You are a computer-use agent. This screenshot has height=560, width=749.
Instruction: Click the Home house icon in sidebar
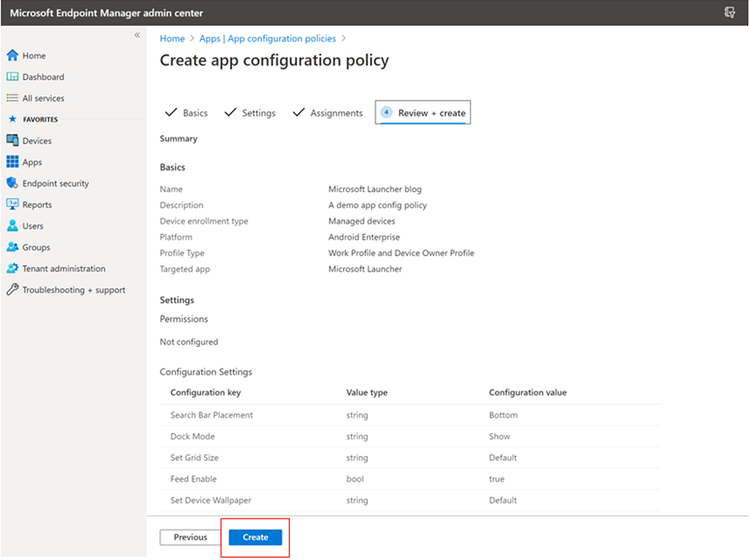tap(12, 56)
